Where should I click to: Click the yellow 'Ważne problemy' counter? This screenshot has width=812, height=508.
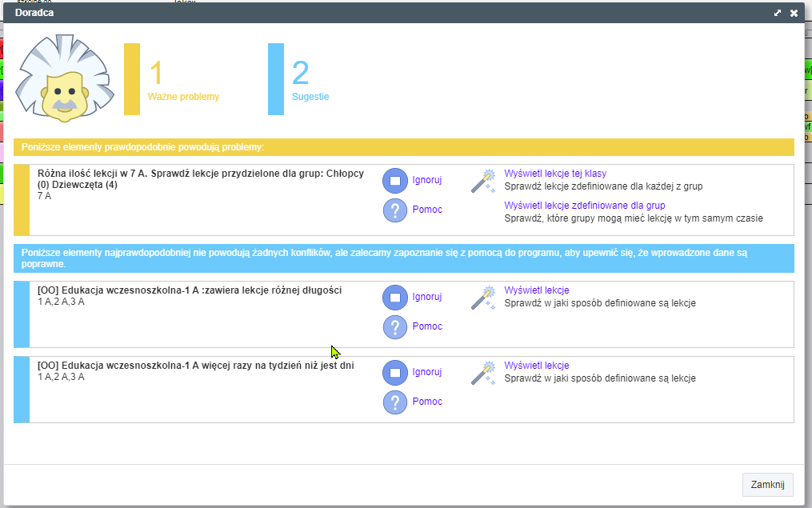[x=182, y=80]
